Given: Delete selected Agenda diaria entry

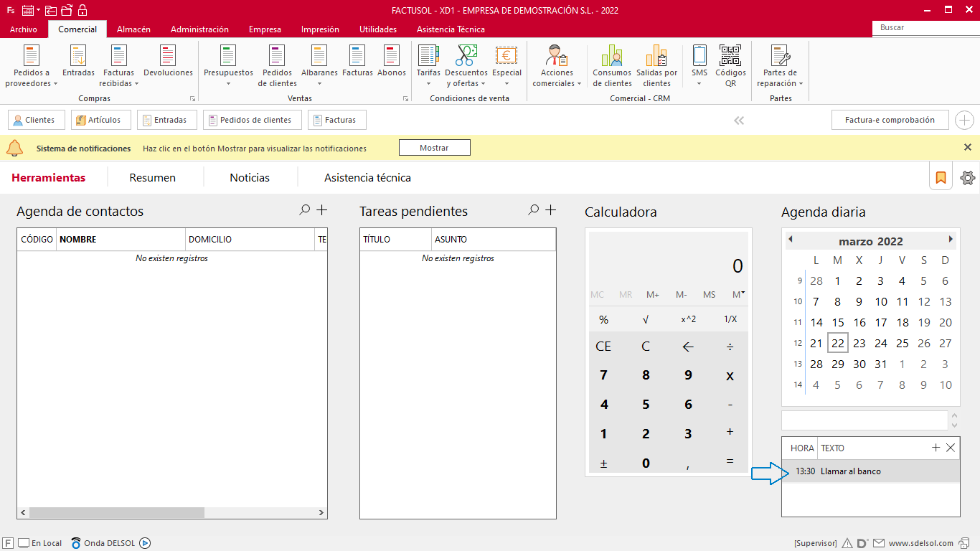Looking at the screenshot, I should (951, 448).
